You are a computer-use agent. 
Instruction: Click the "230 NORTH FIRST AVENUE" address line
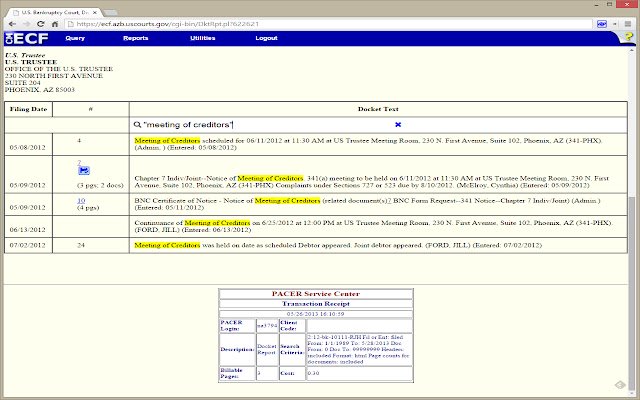[54, 76]
